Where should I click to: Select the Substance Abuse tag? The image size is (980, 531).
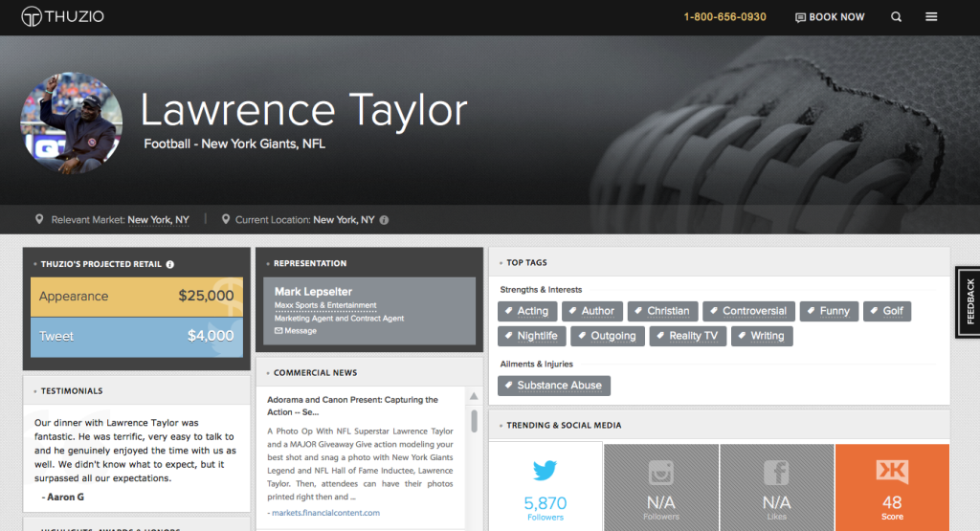tap(554, 386)
